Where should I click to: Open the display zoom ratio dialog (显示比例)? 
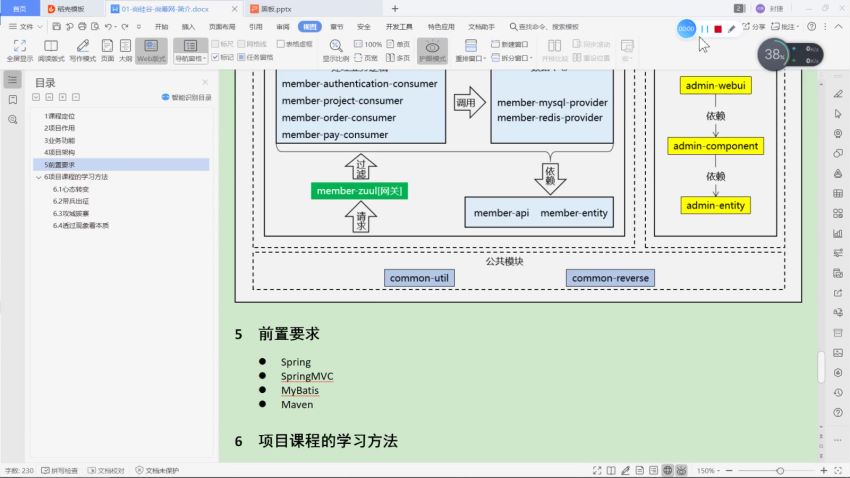tap(336, 50)
